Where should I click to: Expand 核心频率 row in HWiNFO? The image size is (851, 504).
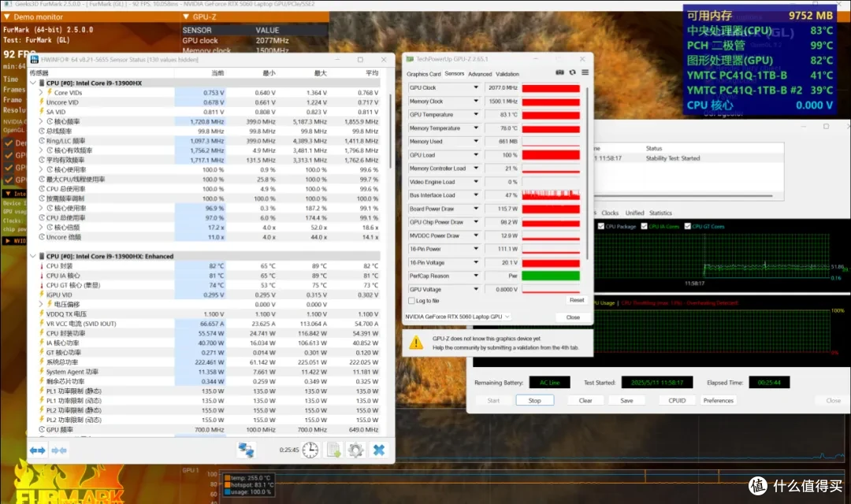(x=41, y=121)
